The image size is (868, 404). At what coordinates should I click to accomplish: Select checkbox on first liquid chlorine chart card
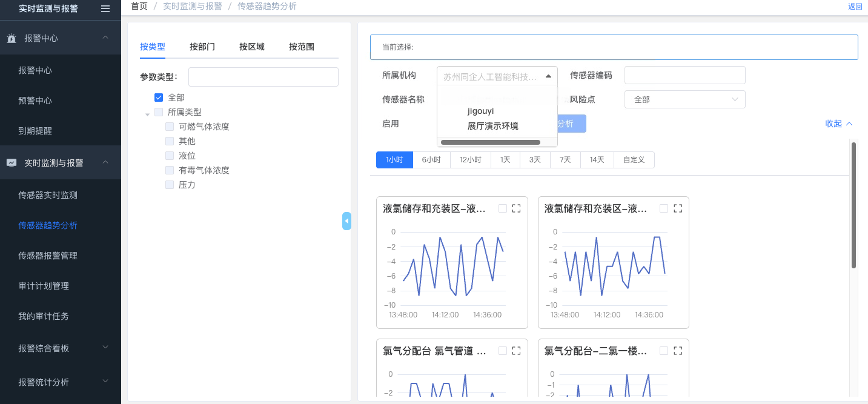pyautogui.click(x=502, y=208)
